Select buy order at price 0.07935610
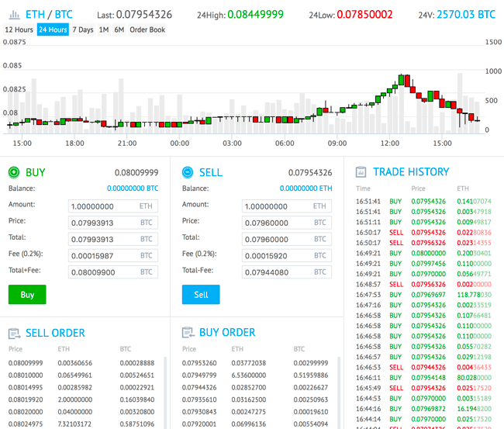Screen dimensions: 504x429 (x=255, y=400)
